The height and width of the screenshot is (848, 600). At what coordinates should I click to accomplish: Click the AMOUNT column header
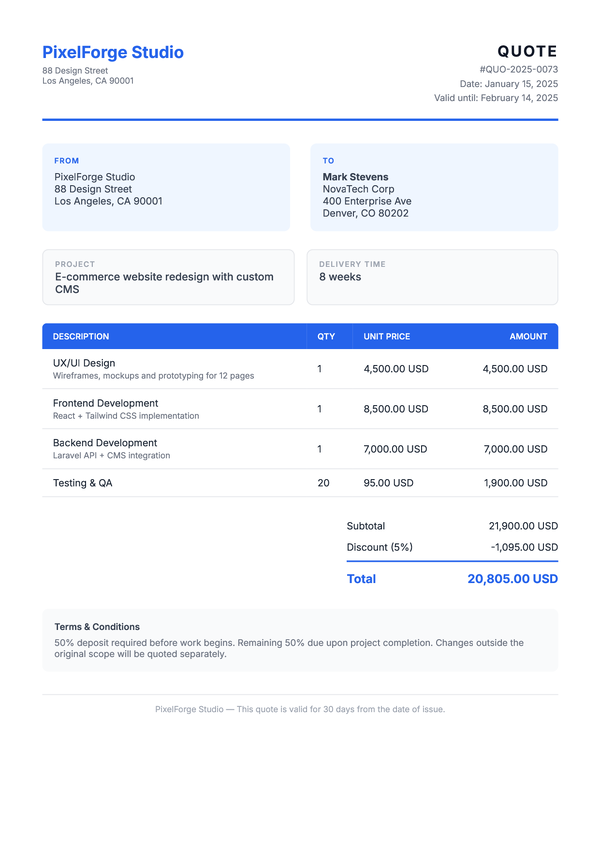(528, 337)
